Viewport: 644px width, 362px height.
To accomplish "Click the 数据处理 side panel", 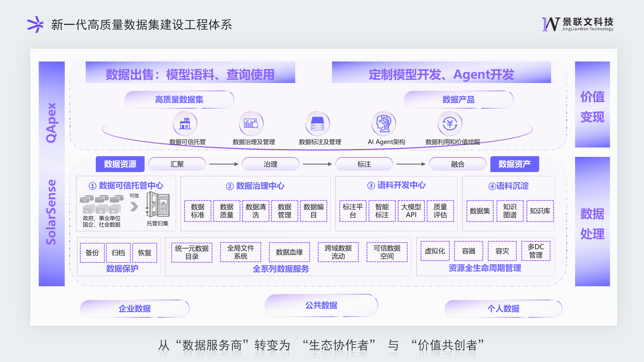I will (592, 221).
